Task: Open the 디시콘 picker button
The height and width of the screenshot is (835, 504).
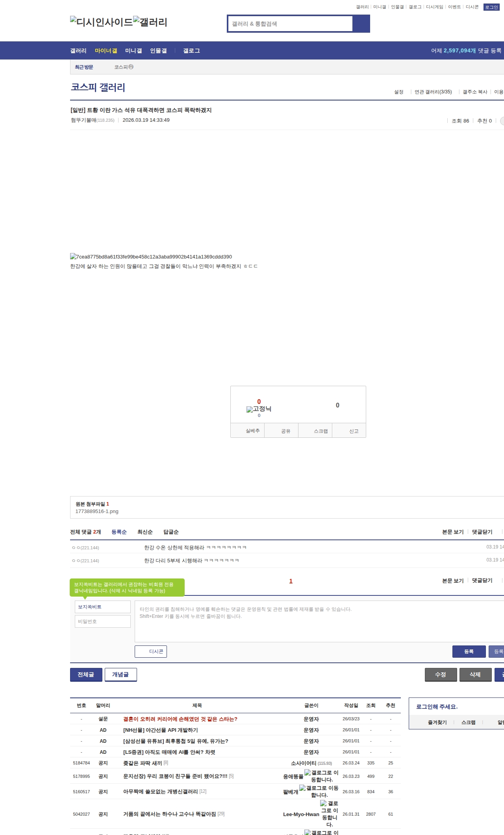Action: pyautogui.click(x=151, y=651)
